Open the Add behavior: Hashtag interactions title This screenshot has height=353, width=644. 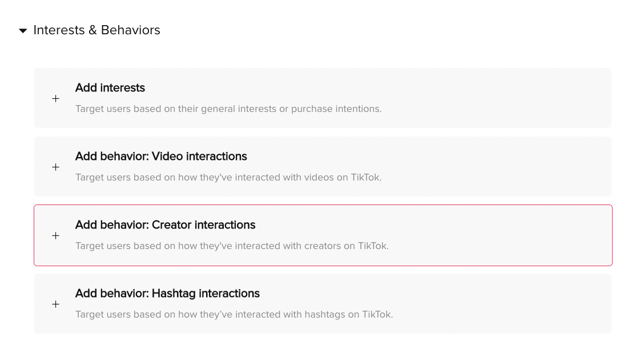pos(167,294)
